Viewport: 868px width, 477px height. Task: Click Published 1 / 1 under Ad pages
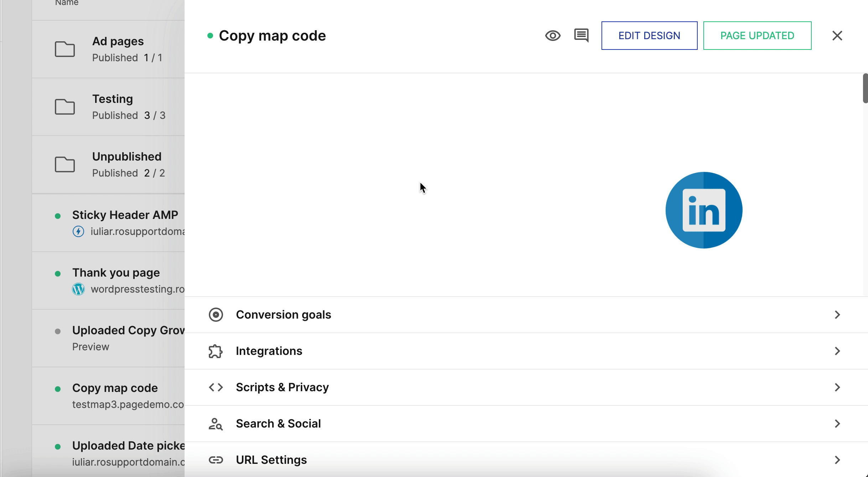(127, 58)
